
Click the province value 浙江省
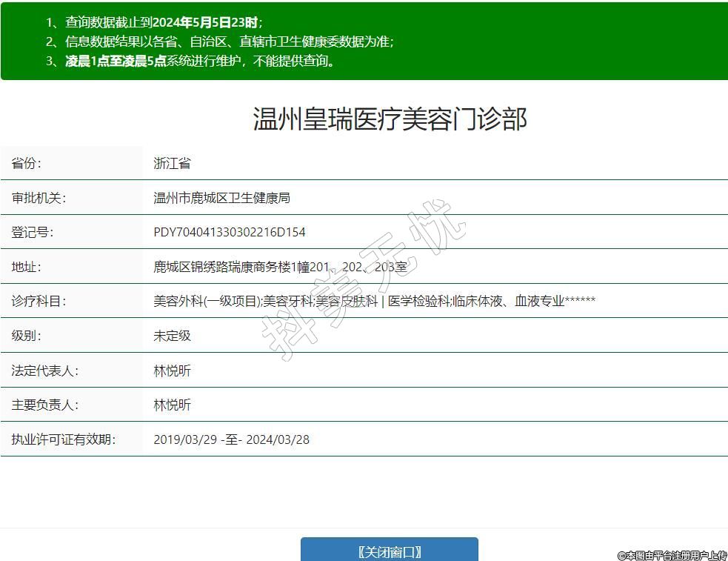172,164
